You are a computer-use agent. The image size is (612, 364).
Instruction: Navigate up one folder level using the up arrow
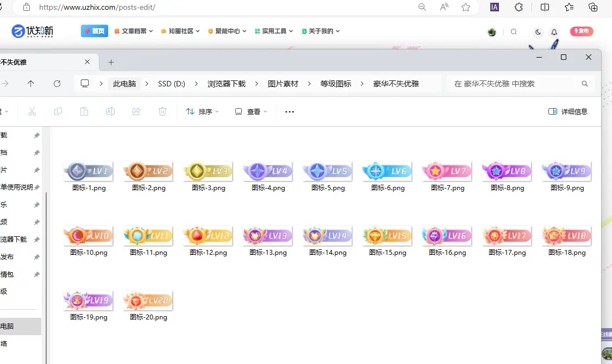pyautogui.click(x=31, y=84)
